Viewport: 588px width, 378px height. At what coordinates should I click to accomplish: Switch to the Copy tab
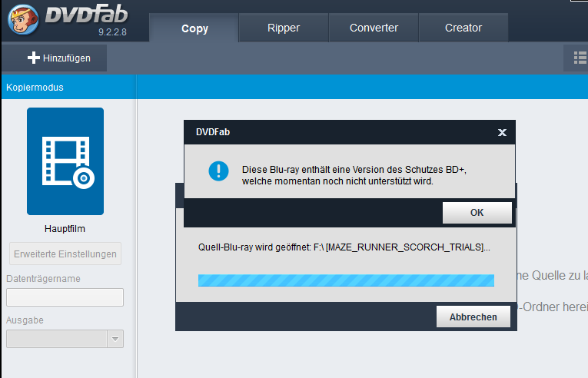(194, 28)
